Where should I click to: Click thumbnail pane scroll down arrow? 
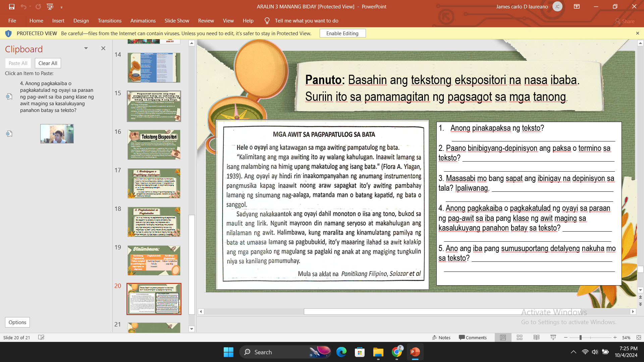click(x=192, y=329)
